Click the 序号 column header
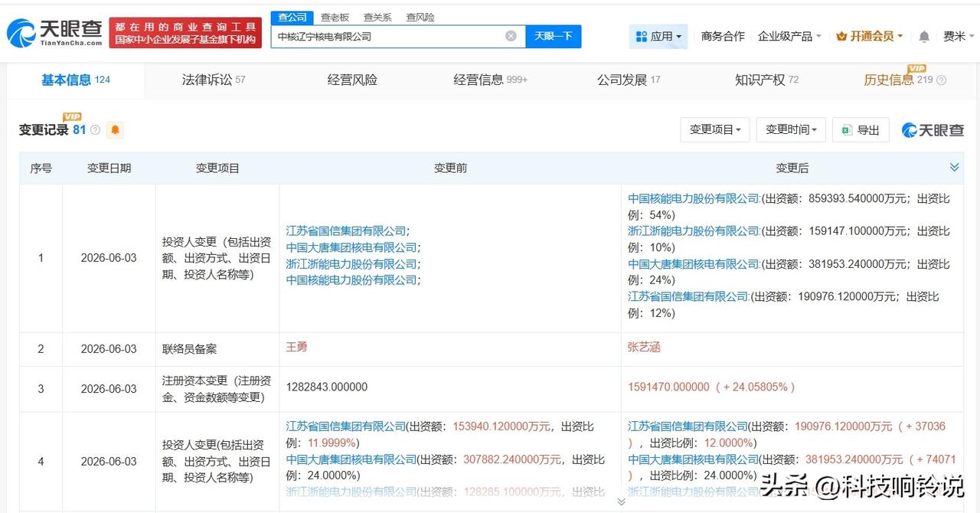This screenshot has height=513, width=980. click(41, 168)
